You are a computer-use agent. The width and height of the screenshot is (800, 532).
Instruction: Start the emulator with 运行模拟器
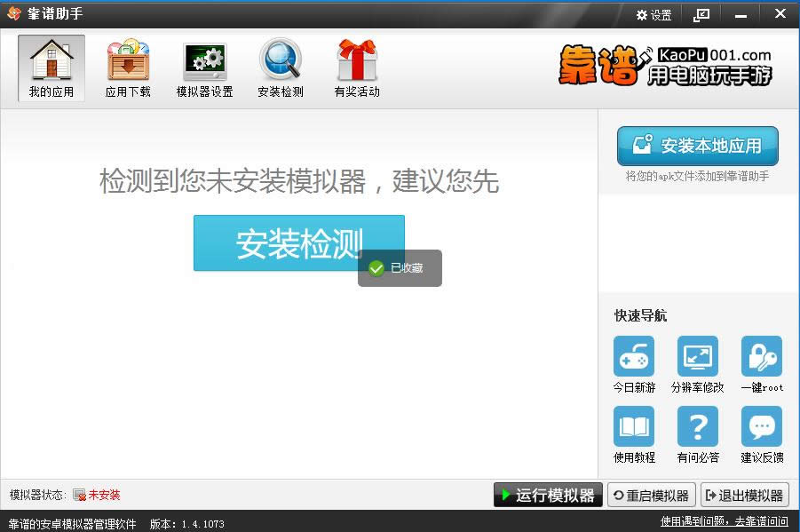(548, 495)
